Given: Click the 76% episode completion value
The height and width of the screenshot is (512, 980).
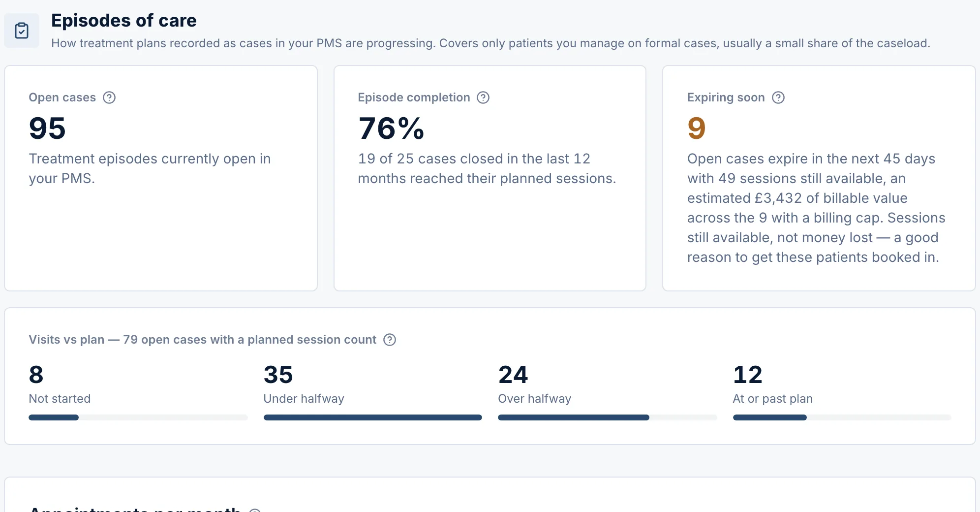Looking at the screenshot, I should (391, 128).
